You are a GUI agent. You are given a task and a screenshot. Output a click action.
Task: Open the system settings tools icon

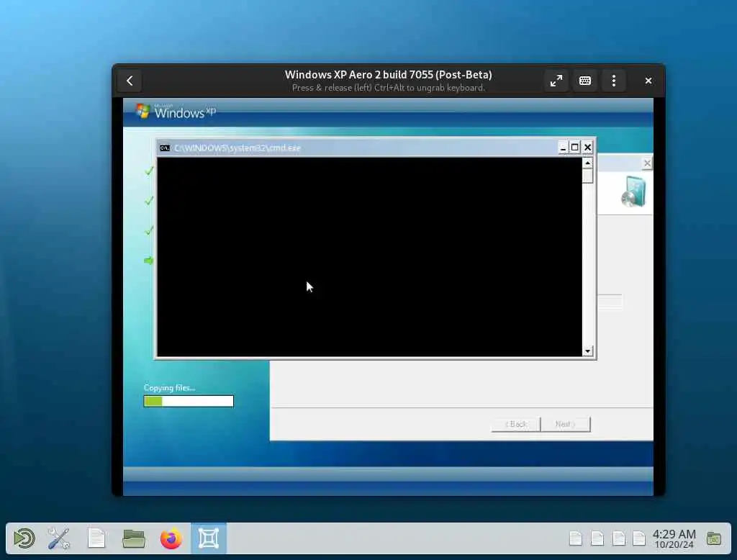[x=59, y=538]
